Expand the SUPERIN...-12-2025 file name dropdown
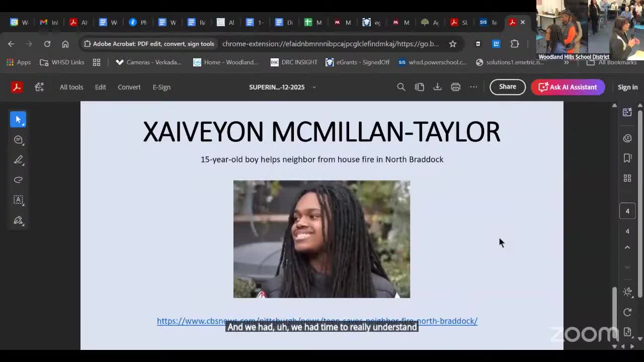The height and width of the screenshot is (362, 644). coord(314,87)
